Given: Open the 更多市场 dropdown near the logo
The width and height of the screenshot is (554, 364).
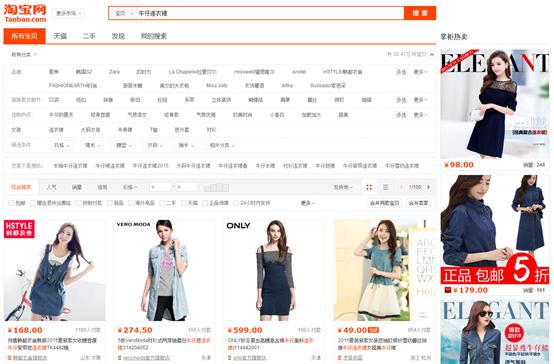Looking at the screenshot, I should coord(69,13).
